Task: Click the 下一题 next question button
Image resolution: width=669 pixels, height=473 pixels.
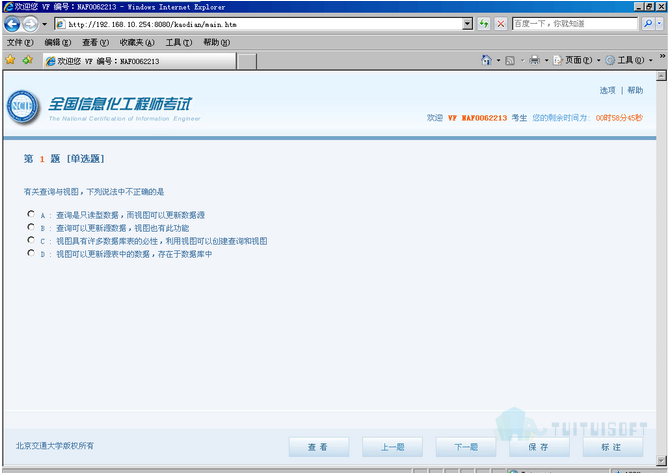Action: 466,447
